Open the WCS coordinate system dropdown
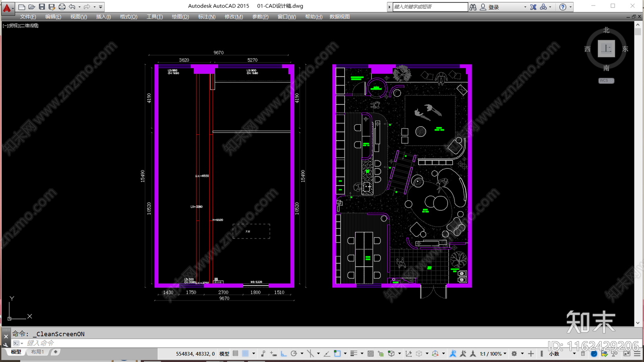 606,80
